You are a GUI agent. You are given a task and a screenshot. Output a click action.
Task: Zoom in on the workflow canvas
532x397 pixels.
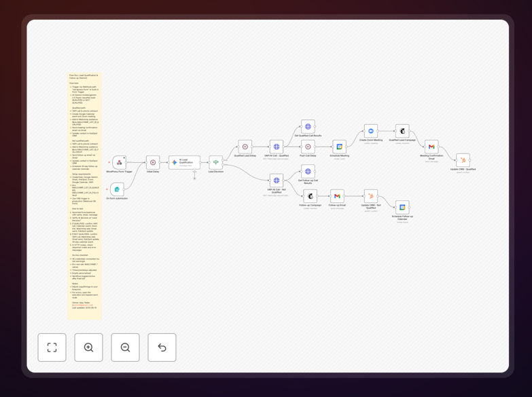(88, 347)
